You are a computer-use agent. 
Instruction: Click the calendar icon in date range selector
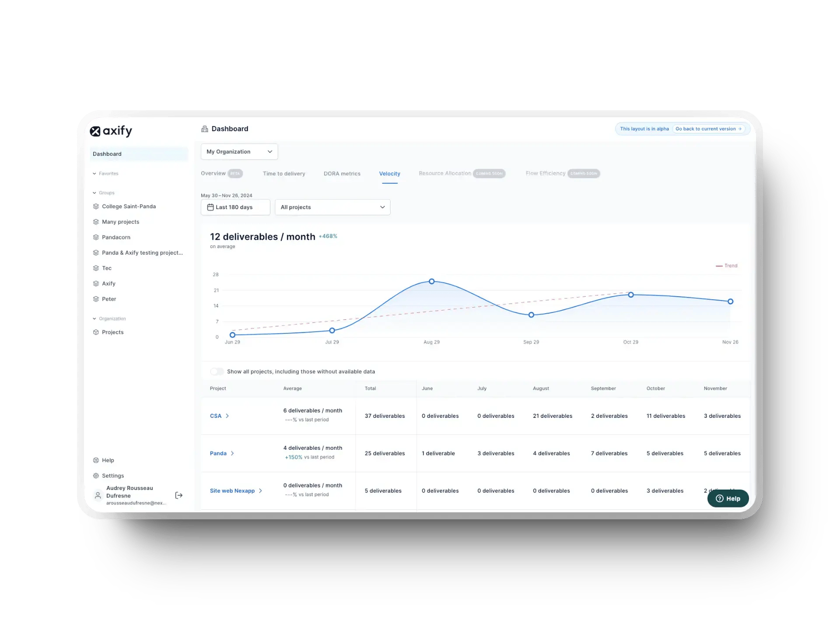coord(211,207)
